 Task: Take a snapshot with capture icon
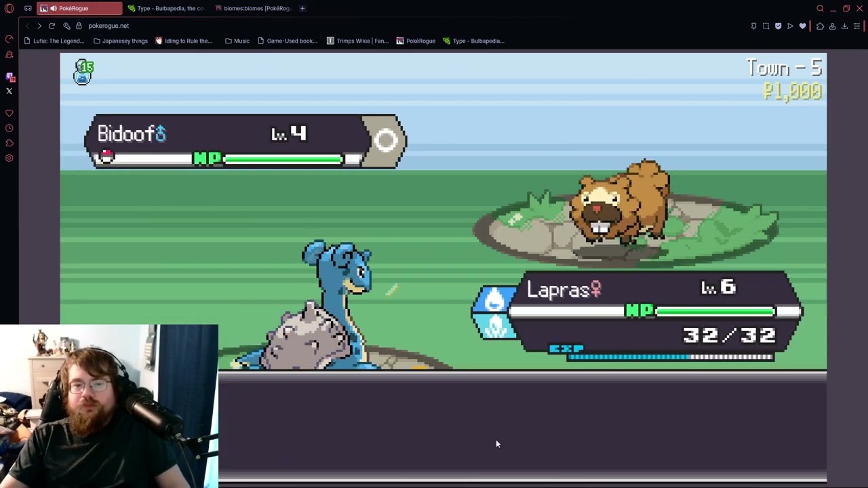(x=766, y=26)
